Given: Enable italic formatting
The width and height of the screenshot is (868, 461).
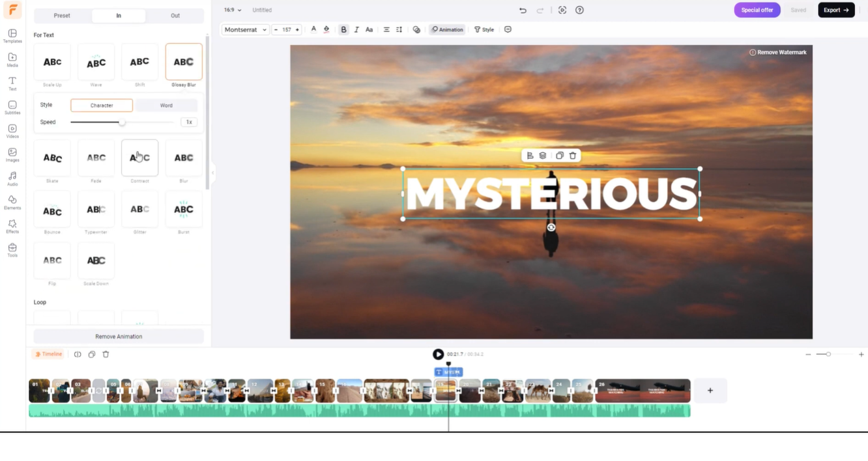Looking at the screenshot, I should click(356, 29).
